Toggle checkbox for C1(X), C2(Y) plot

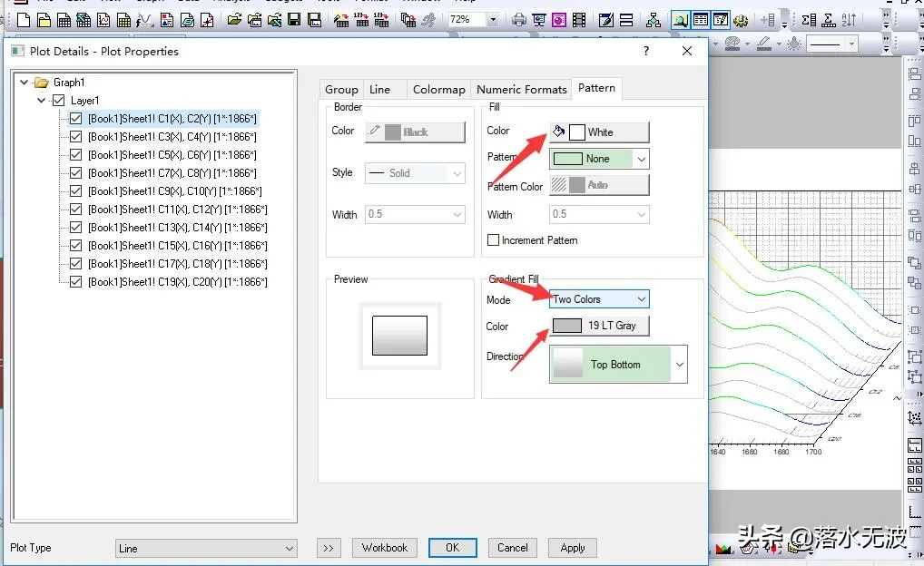(x=75, y=119)
